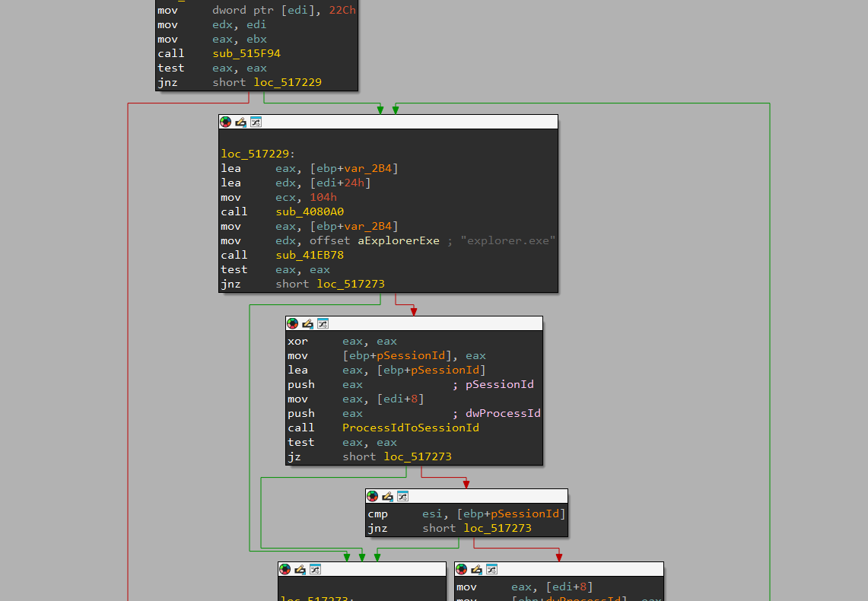Click pencil edit icon on cmp esi block
This screenshot has width=868, height=601.
pos(387,496)
